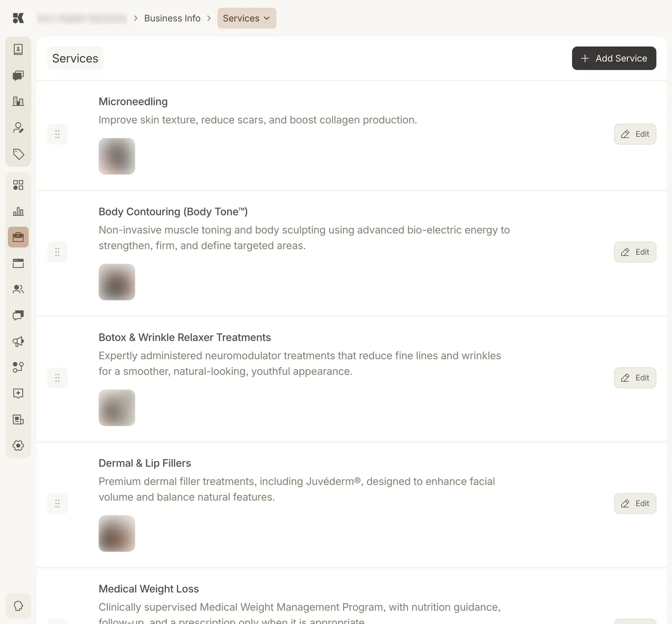Open the bar chart analytics icon

[x=18, y=211]
